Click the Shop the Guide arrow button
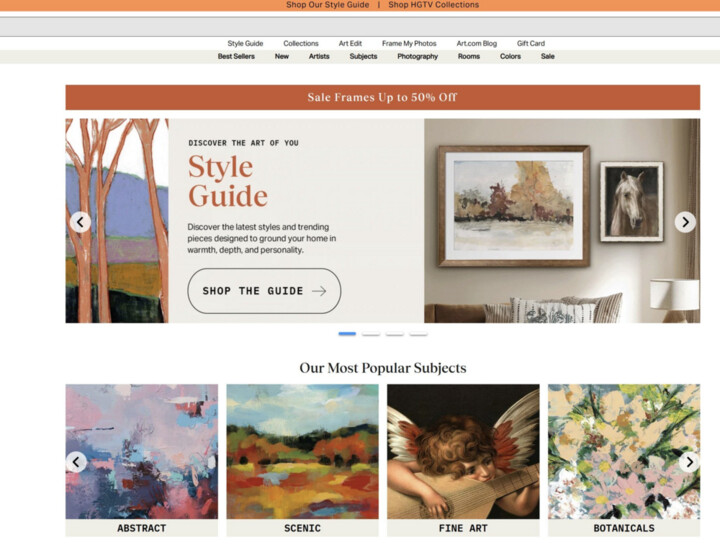Image resolution: width=720 pixels, height=550 pixels. (264, 291)
